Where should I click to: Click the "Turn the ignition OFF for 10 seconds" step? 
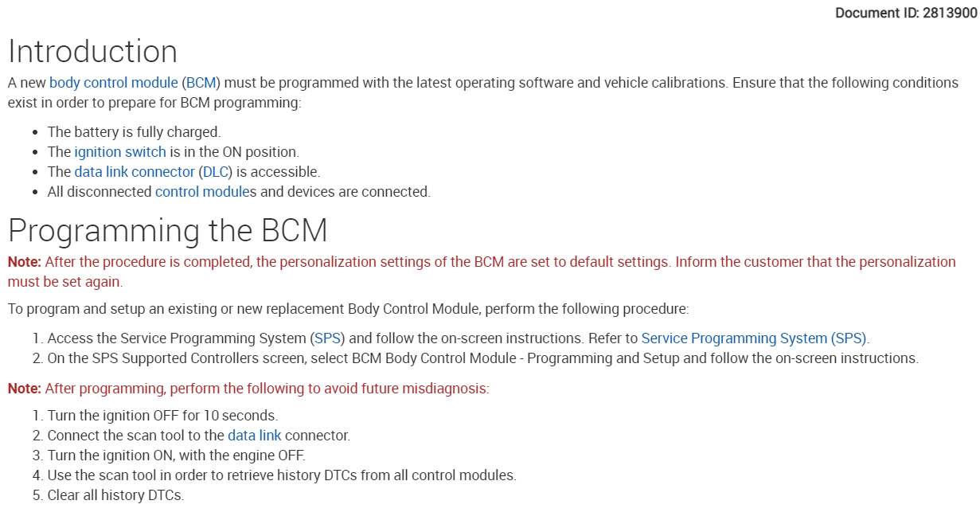click(162, 416)
